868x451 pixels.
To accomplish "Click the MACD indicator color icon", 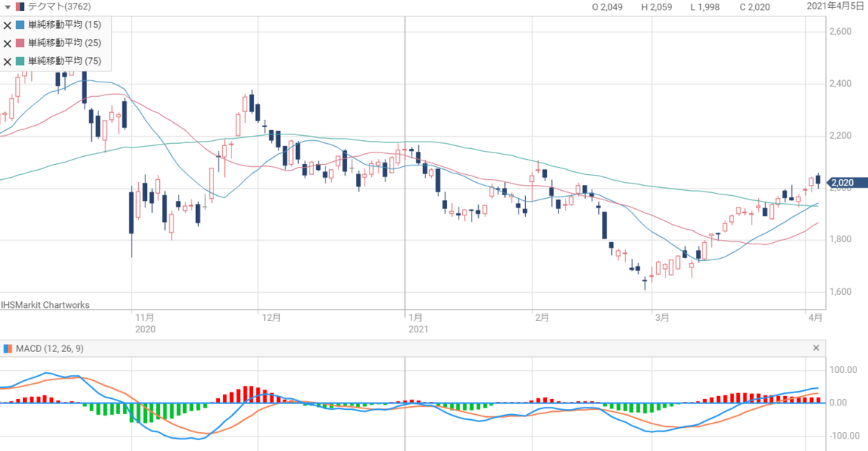I will pyautogui.click(x=7, y=349).
